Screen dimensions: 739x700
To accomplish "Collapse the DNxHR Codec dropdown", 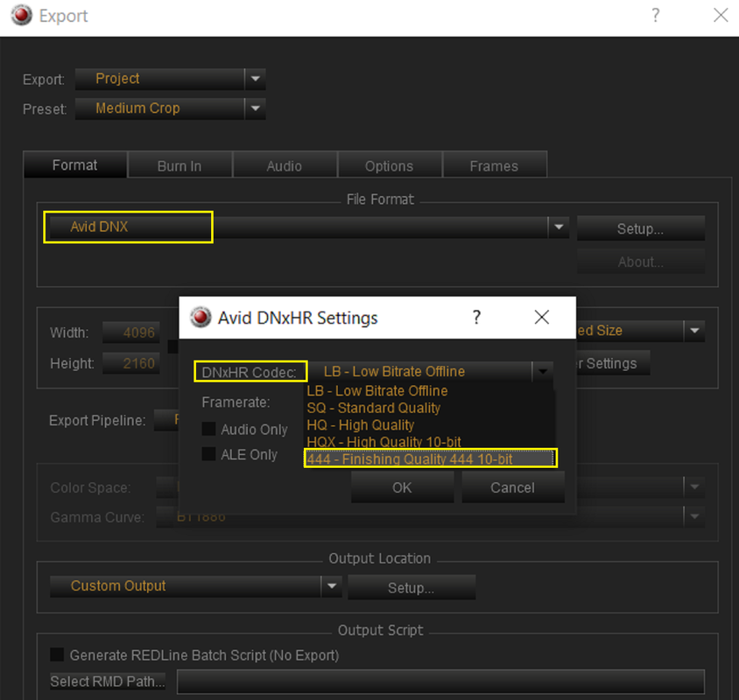I will [x=543, y=372].
